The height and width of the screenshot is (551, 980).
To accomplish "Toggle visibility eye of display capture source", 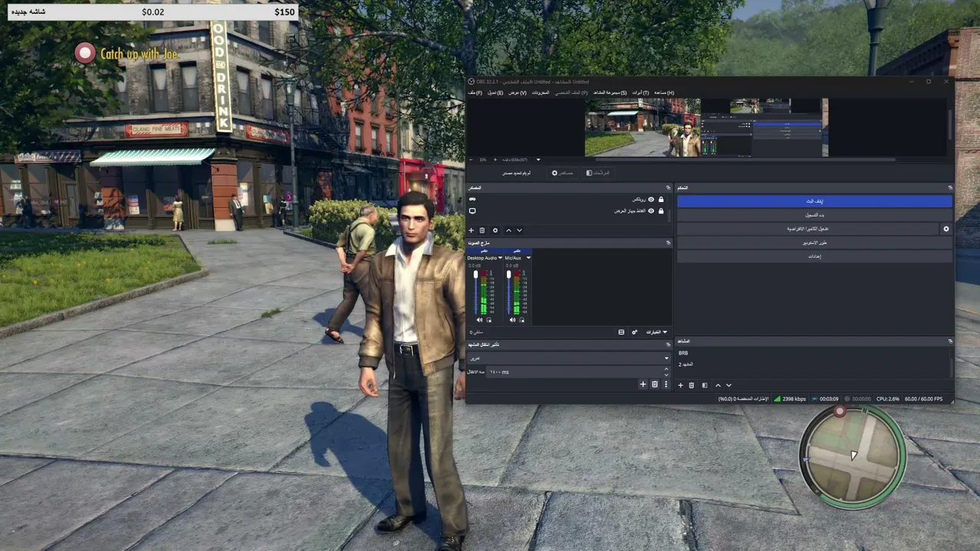I will 652,210.
